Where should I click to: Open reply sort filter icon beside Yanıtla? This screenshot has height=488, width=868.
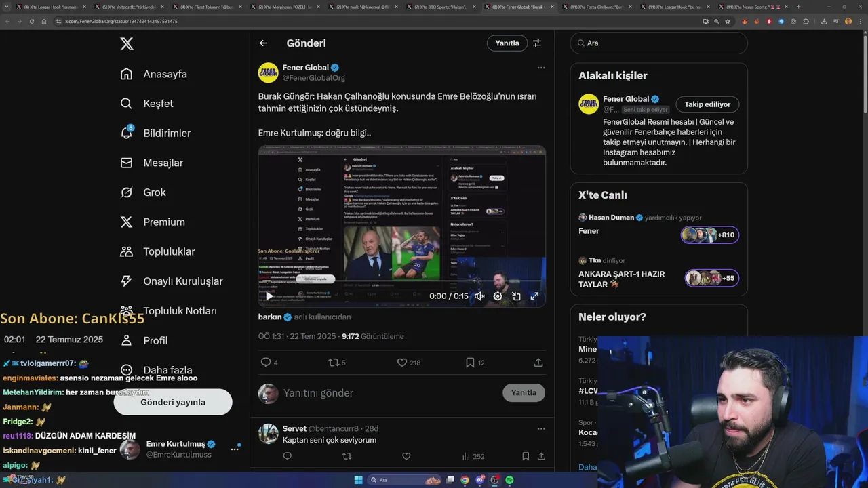click(x=537, y=43)
